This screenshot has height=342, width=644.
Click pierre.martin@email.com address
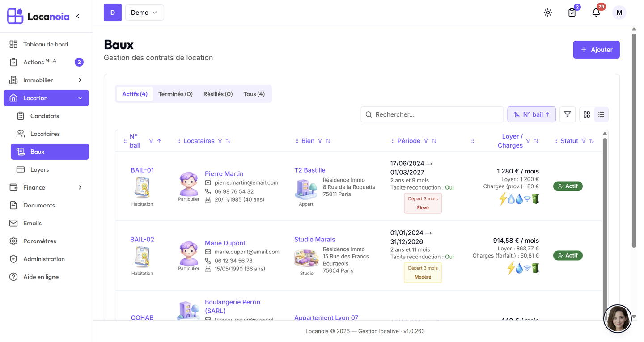246,182
